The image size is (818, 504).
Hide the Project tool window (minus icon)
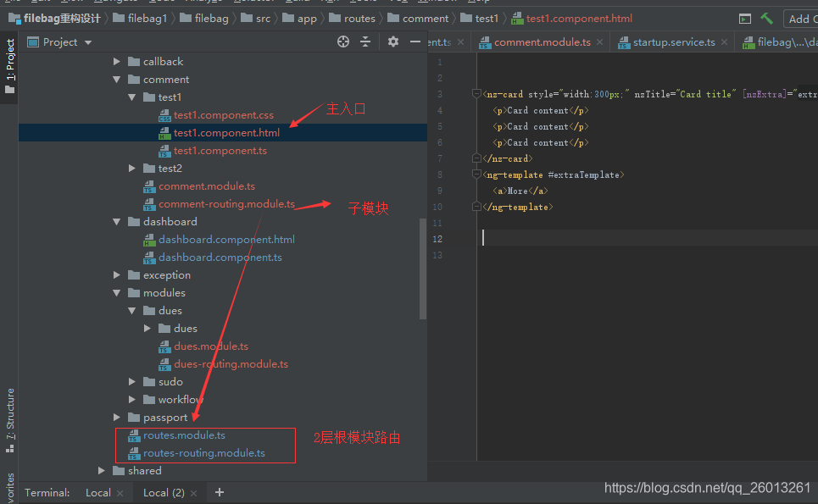[x=415, y=42]
